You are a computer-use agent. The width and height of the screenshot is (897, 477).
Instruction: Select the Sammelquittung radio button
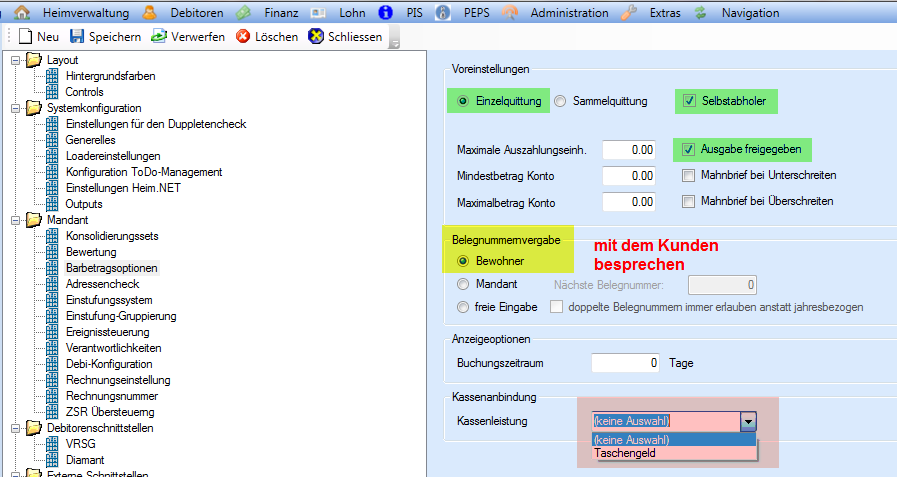(560, 101)
